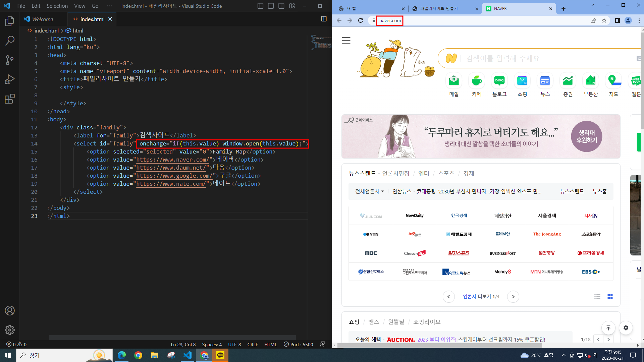Open the Extensions view

pyautogui.click(x=10, y=99)
